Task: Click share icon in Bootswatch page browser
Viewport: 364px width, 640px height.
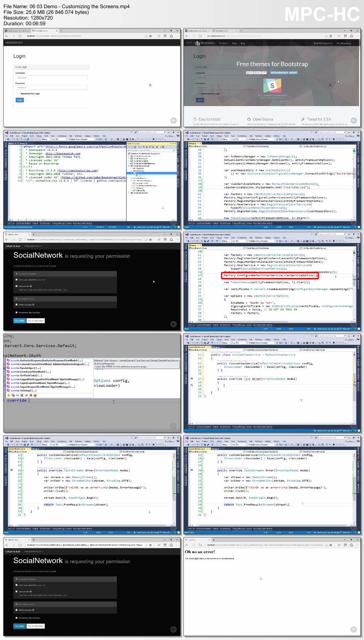Action: point(351,36)
